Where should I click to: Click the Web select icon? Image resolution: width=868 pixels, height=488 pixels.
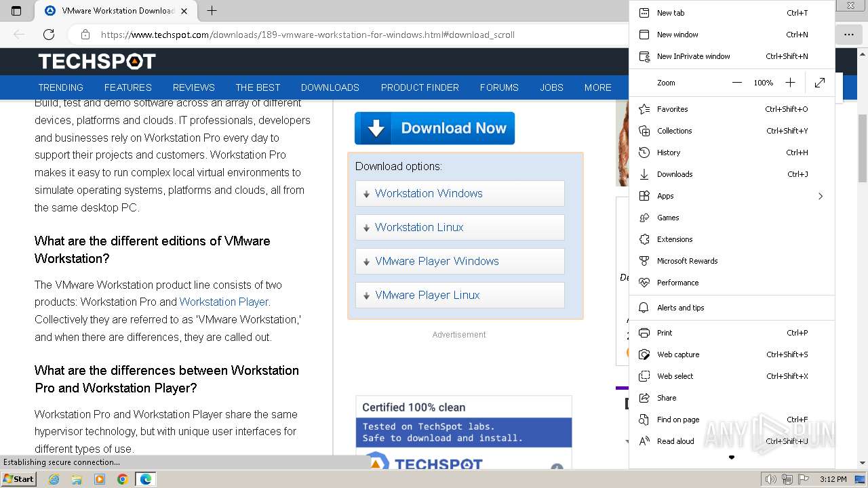644,376
